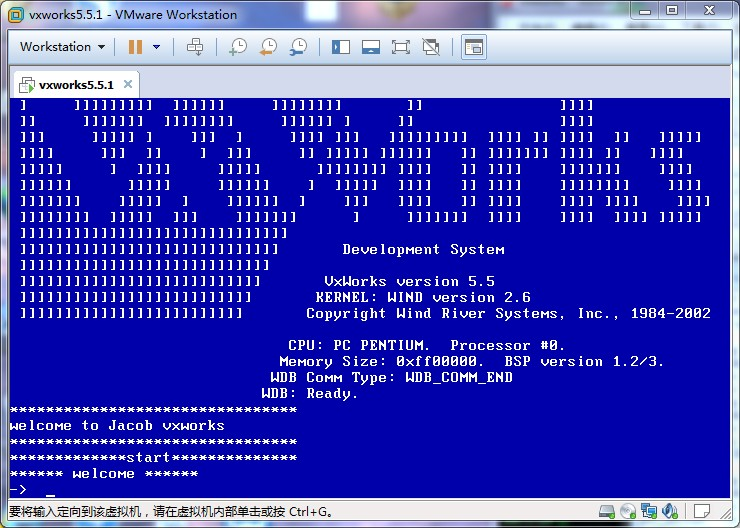The image size is (740, 528).
Task: Click the shell prompt line in console
Action: coord(33,490)
